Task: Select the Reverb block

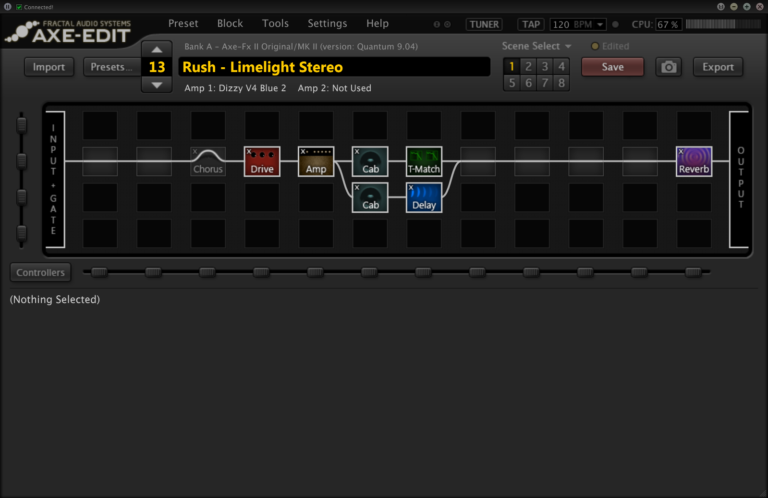Action: tap(694, 162)
